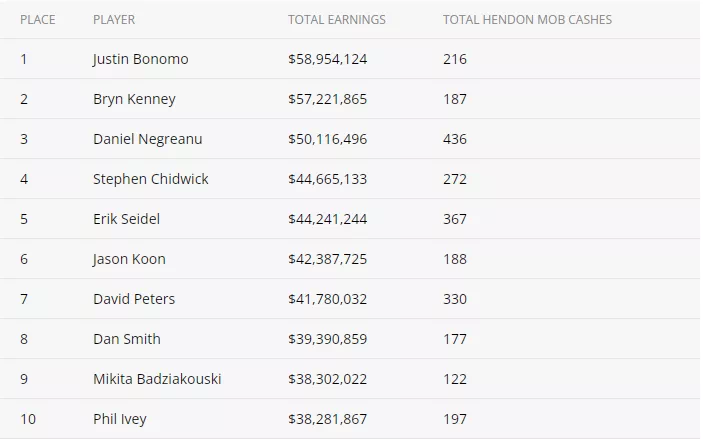Screen dimensions: 703x439
Task: Click Phil Ivey's player name
Action: tap(119, 419)
